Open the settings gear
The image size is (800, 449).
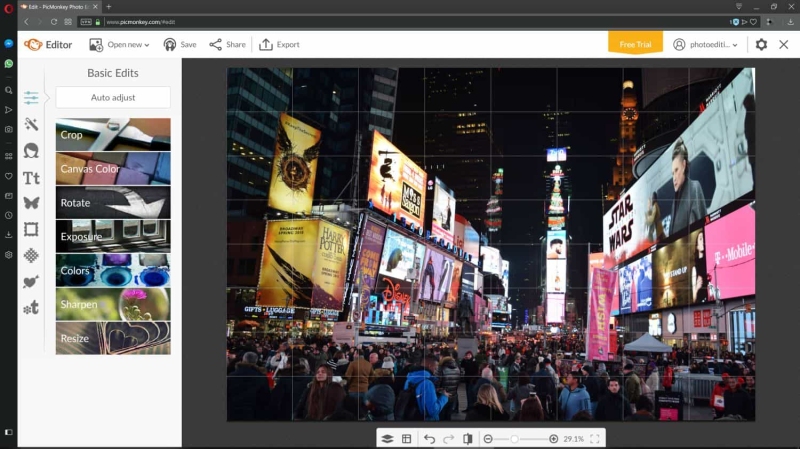pos(761,44)
